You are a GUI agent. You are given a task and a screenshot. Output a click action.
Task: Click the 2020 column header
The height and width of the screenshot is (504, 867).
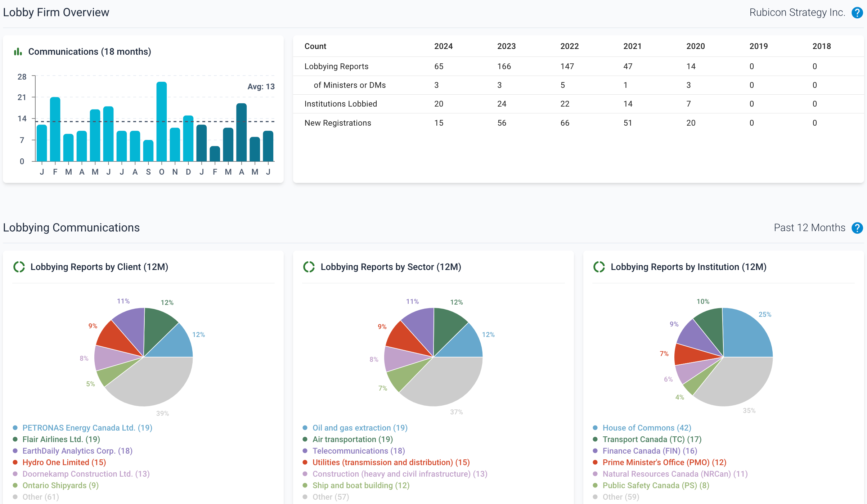pyautogui.click(x=695, y=46)
